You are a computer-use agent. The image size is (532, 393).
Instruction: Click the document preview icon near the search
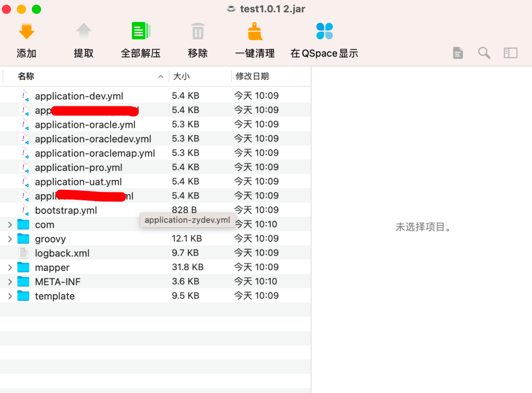tap(458, 53)
